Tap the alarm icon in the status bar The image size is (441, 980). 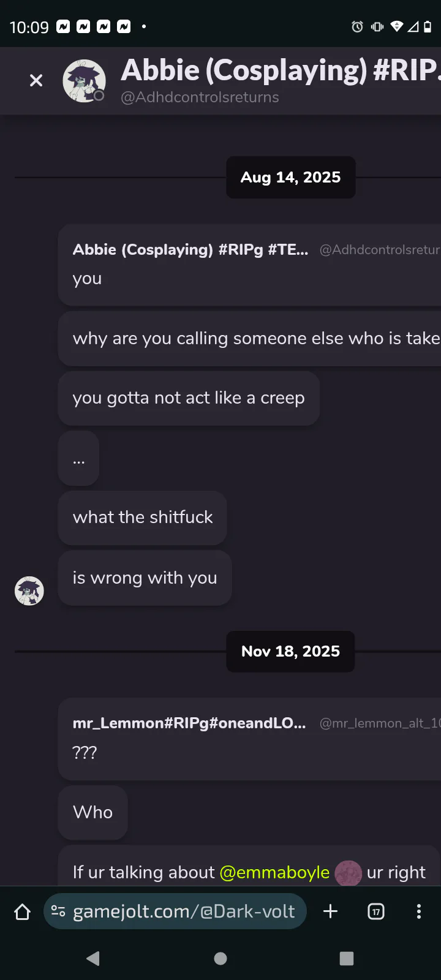pyautogui.click(x=357, y=26)
